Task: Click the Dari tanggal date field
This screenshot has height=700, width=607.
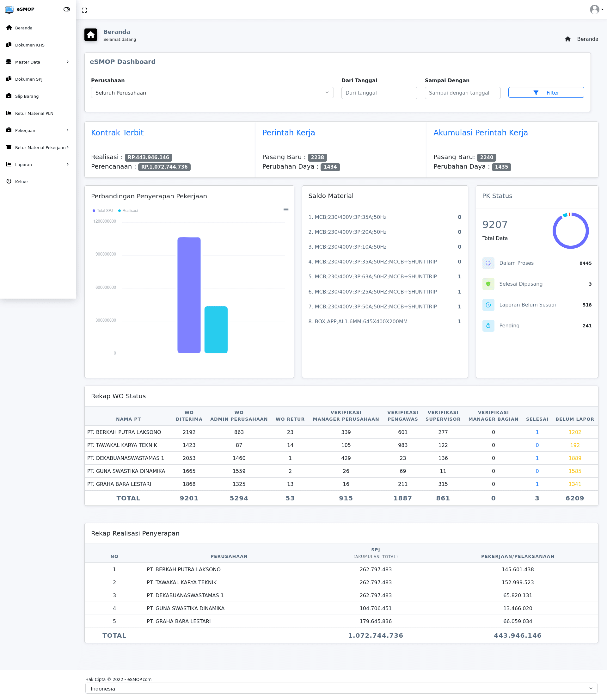Action: [379, 93]
